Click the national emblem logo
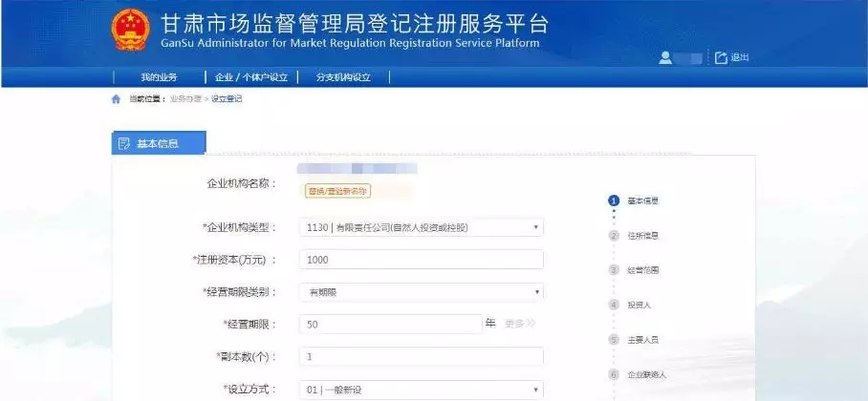This screenshot has height=401, width=868. tap(131, 30)
